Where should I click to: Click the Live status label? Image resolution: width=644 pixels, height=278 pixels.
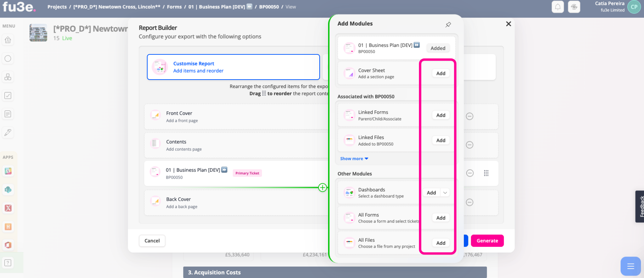click(67, 38)
